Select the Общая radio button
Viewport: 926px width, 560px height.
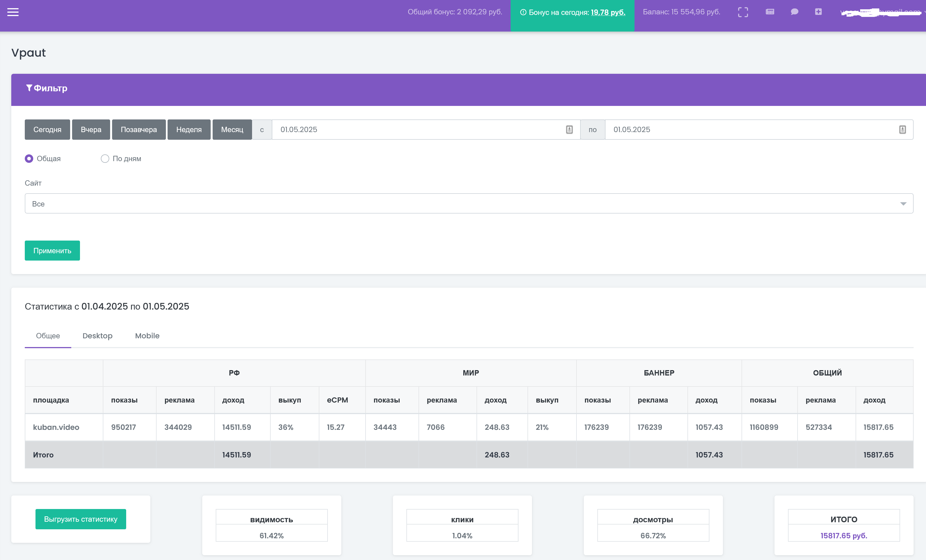click(29, 159)
